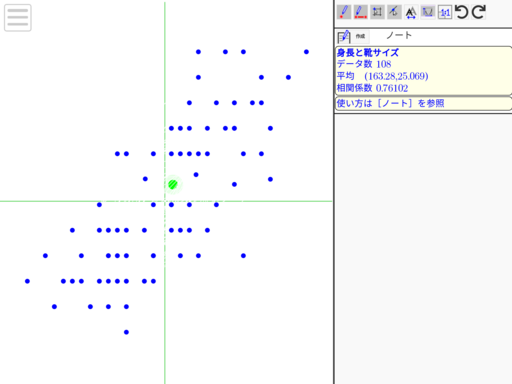Click the topmost-right blue data point
512x384 pixels.
306,52
